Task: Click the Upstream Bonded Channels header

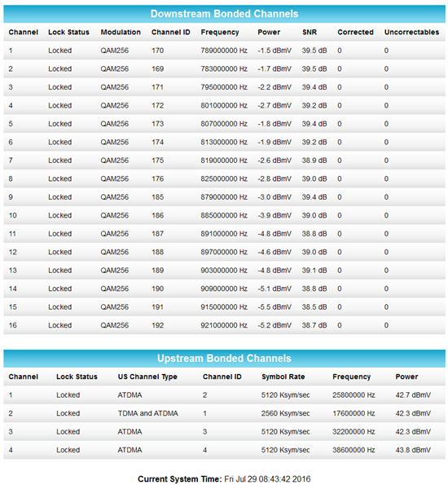Action: [224, 358]
